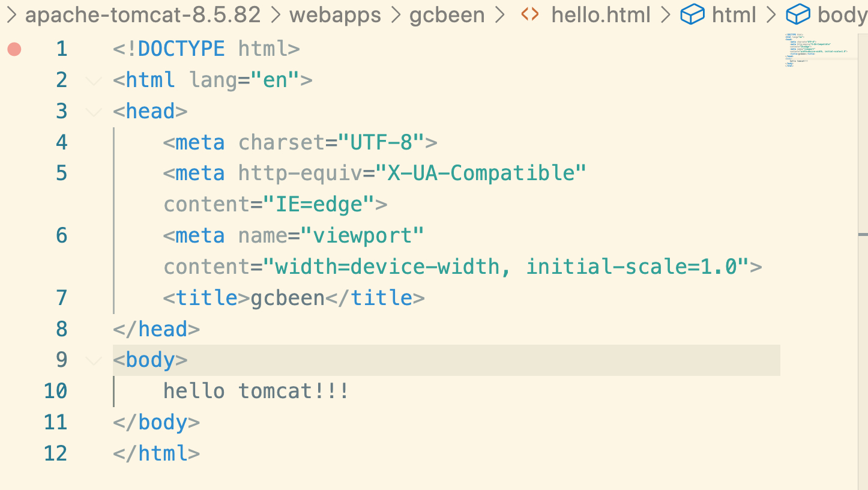
Task: Collapse the head section fold on line 3
Action: pyautogui.click(x=94, y=112)
